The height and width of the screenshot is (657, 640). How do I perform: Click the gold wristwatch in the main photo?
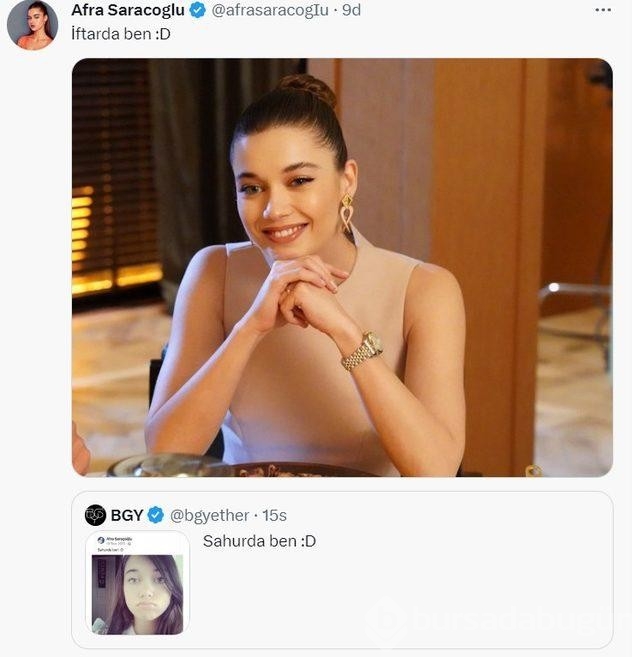[x=362, y=351]
